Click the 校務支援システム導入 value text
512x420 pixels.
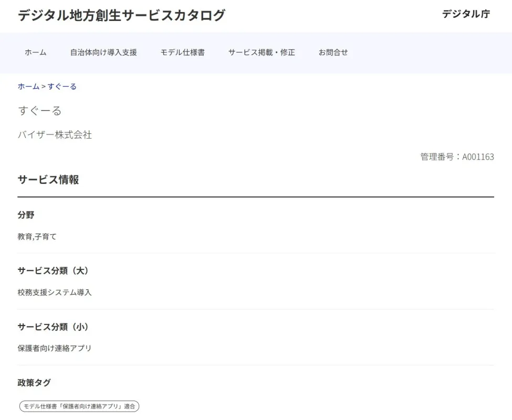click(55, 292)
